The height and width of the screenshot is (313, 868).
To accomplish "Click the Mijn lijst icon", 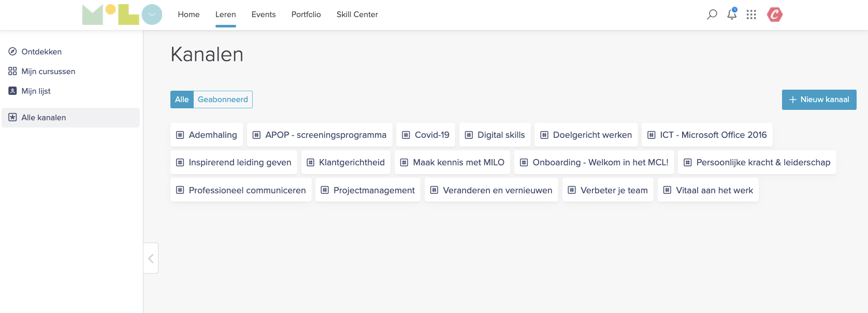I will 13,91.
